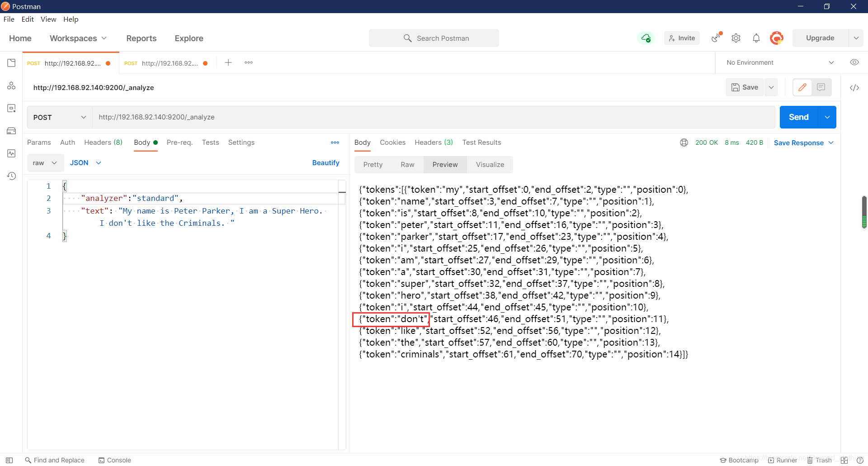Open Mock Servers sidebar icon
Viewport: 868px width, 466px height.
(x=11, y=131)
